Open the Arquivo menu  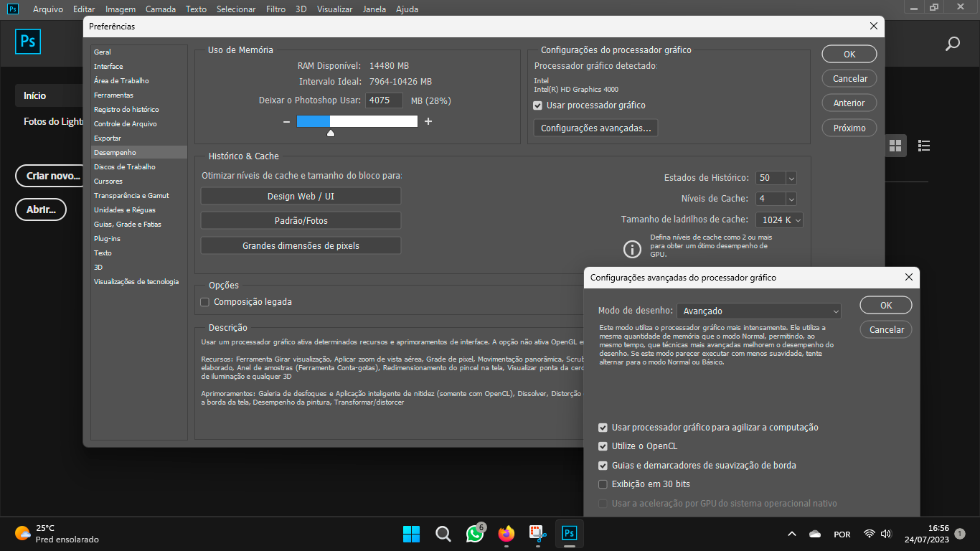48,9
